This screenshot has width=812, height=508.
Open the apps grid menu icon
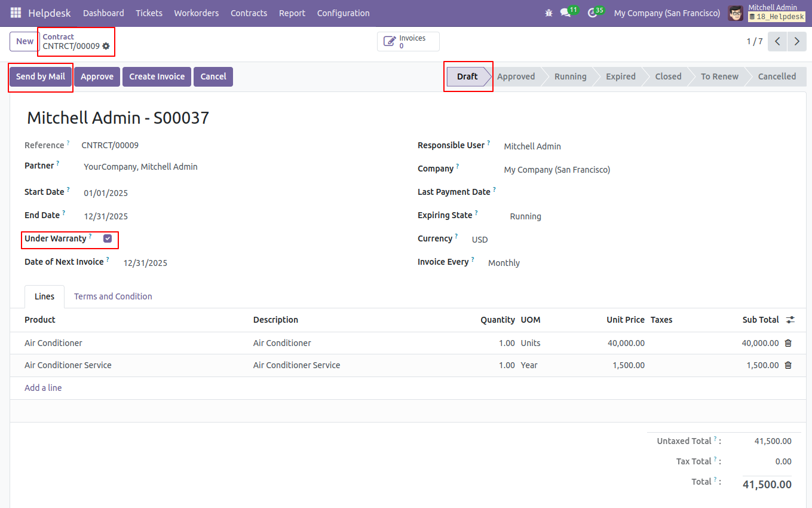[16, 13]
